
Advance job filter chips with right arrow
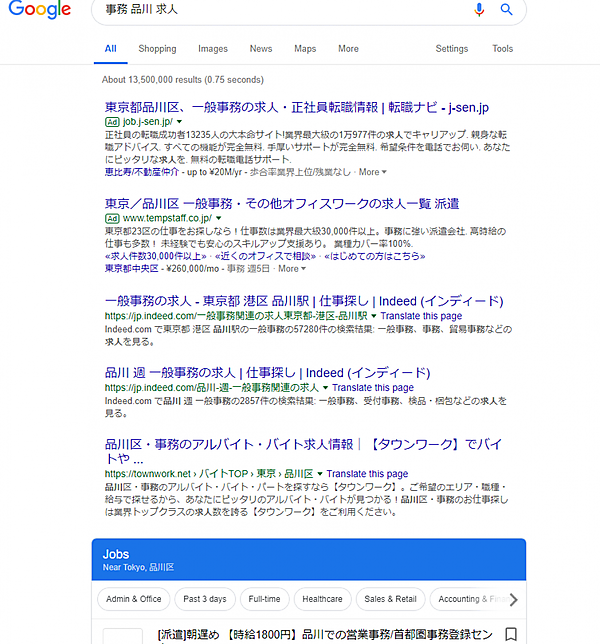[513, 600]
